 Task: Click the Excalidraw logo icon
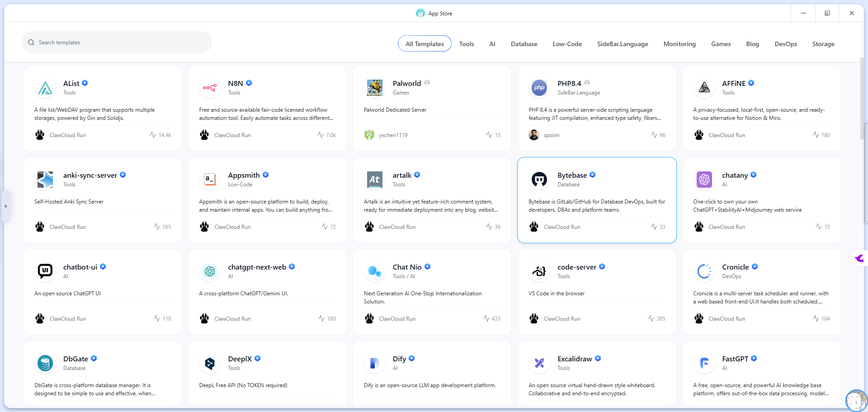539,363
